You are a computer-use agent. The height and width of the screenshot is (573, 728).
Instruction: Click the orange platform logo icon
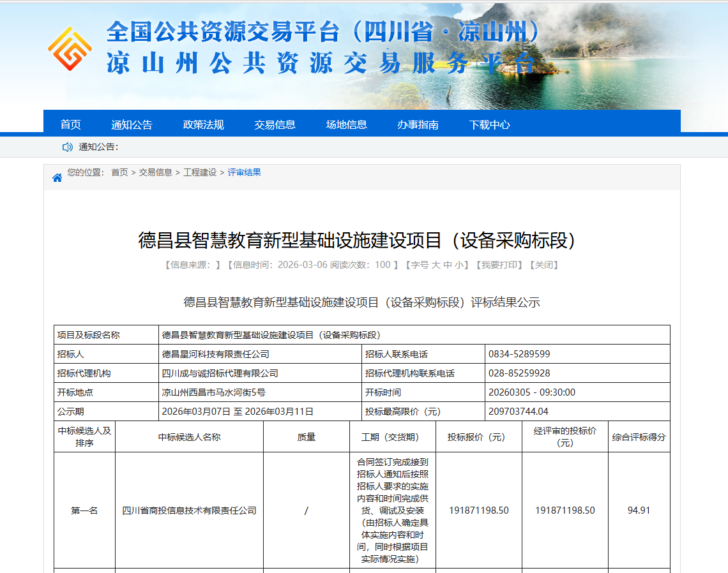coord(70,49)
